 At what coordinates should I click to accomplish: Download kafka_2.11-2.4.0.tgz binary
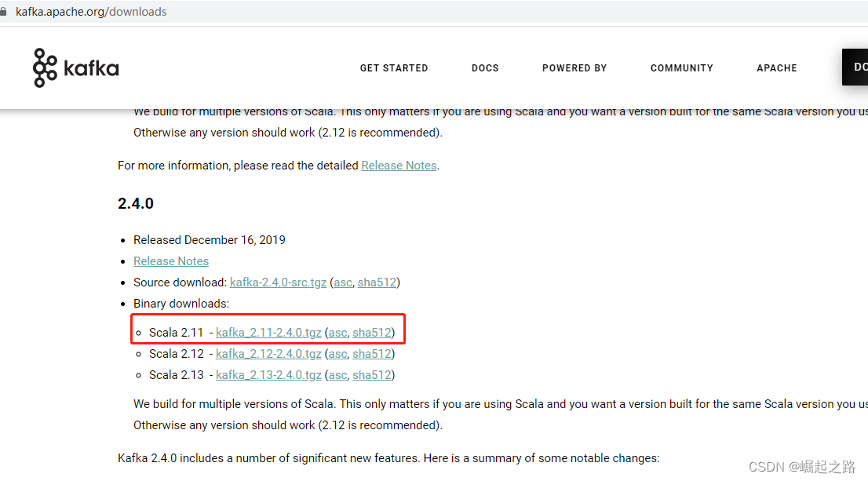point(268,333)
